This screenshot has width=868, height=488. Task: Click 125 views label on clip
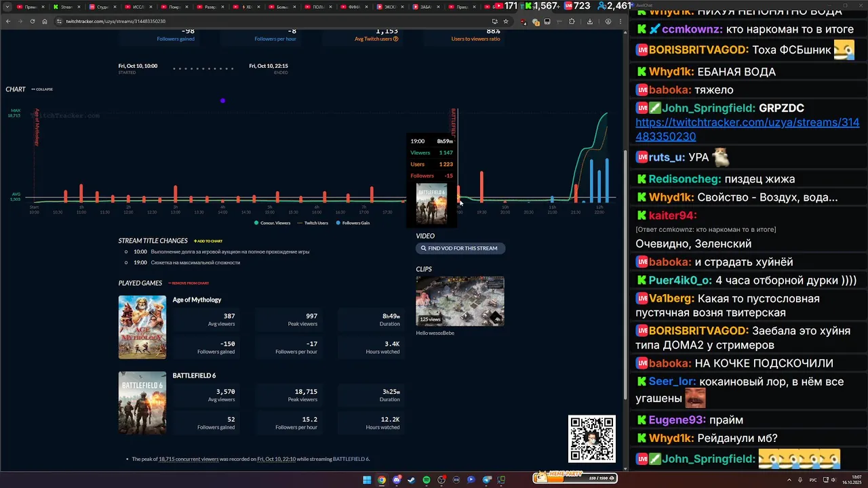[x=430, y=319]
